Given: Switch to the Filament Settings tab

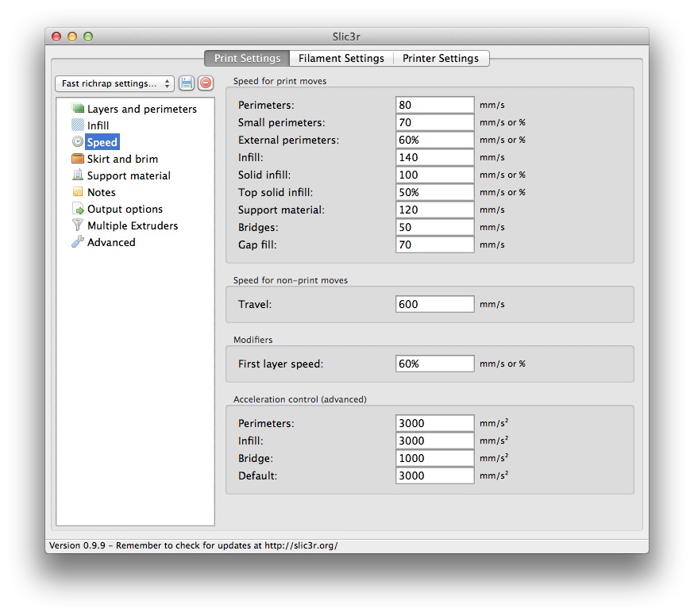Looking at the screenshot, I should 341,58.
